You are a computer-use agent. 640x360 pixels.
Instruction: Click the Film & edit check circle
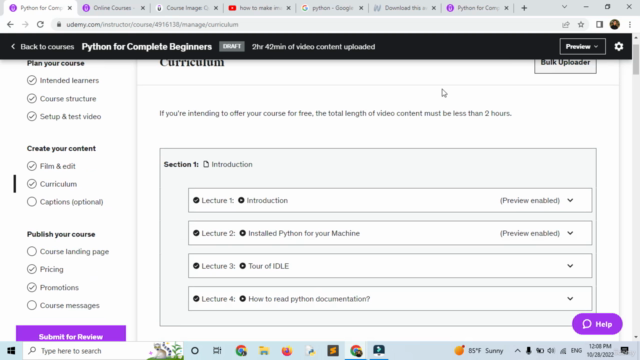[32, 166]
